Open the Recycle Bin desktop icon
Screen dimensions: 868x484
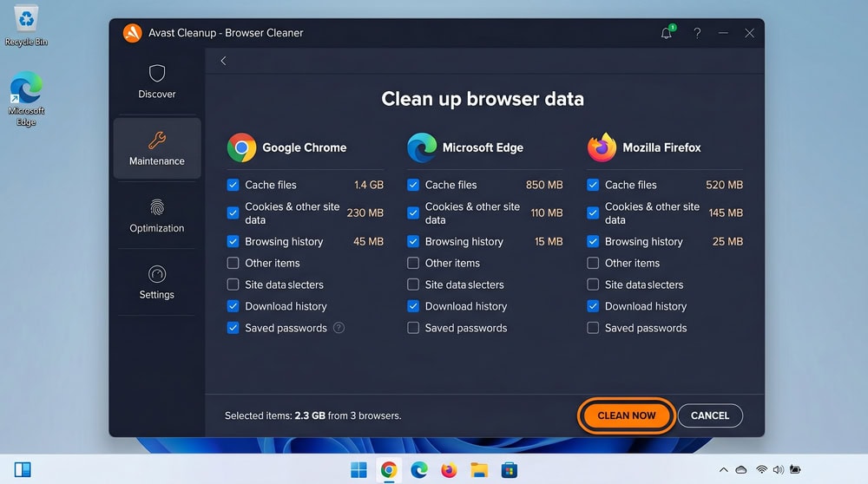(x=26, y=25)
